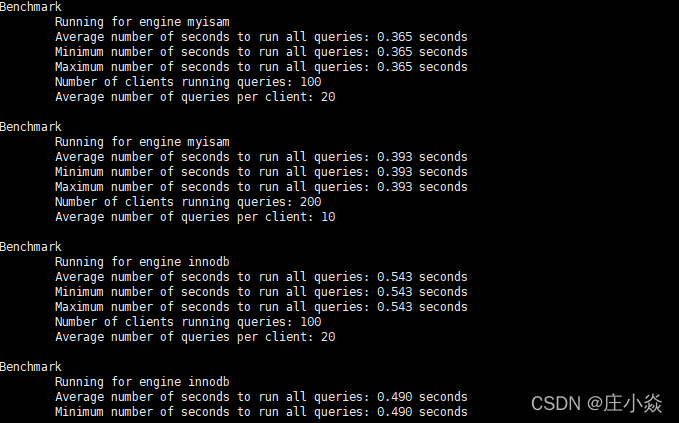Click the Minimum 0.490 seconds line
This screenshot has width=679, height=423.
tap(261, 412)
